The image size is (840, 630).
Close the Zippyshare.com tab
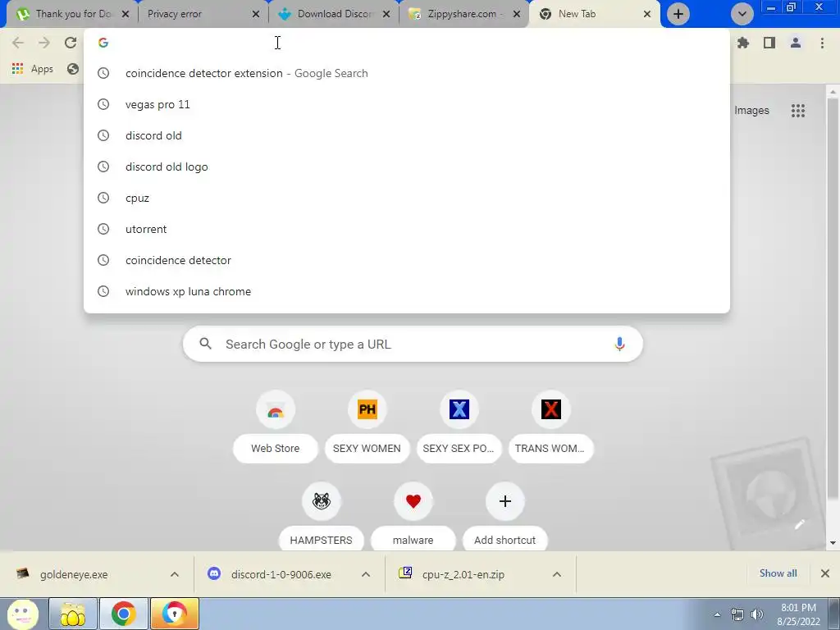point(517,15)
